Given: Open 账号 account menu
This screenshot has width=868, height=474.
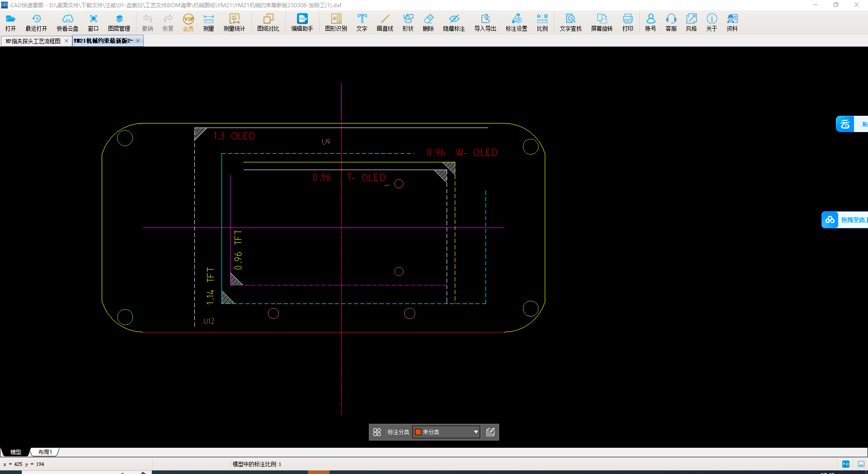Looking at the screenshot, I should click(651, 22).
